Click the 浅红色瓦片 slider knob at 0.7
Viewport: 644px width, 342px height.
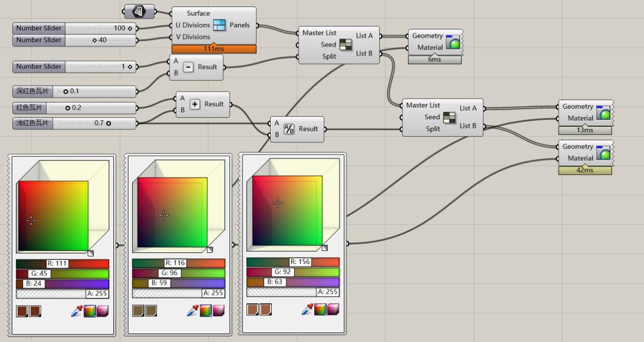(x=108, y=123)
